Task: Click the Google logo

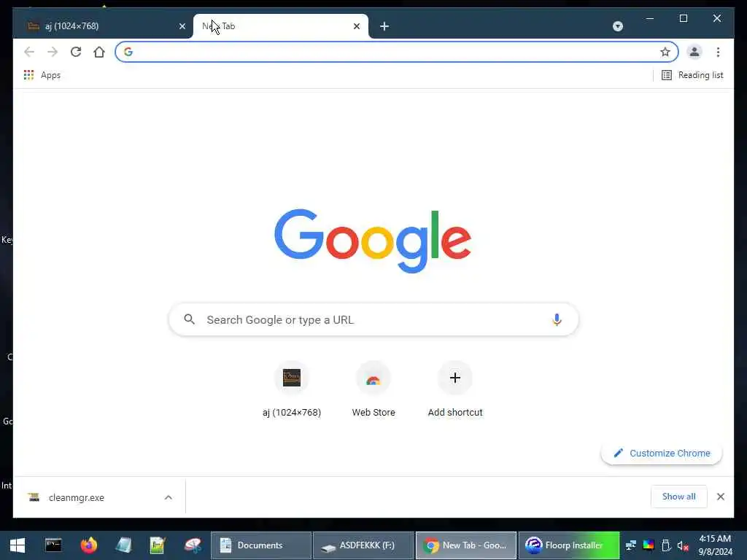Action: (373, 241)
